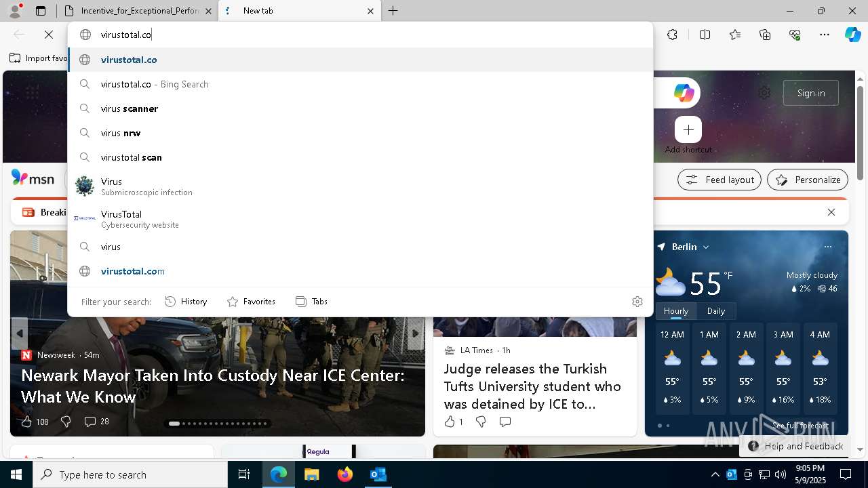Filter search by Favorites
The height and width of the screenshot is (488, 868).
click(251, 302)
